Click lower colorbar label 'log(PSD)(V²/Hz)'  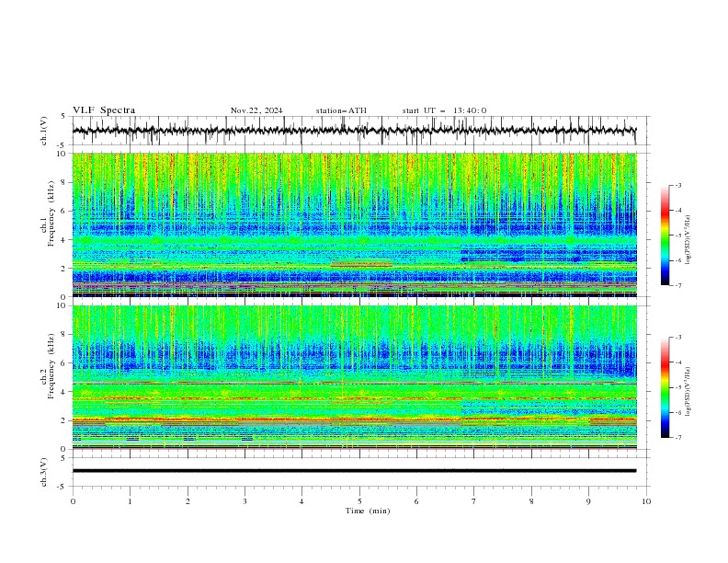coord(688,391)
